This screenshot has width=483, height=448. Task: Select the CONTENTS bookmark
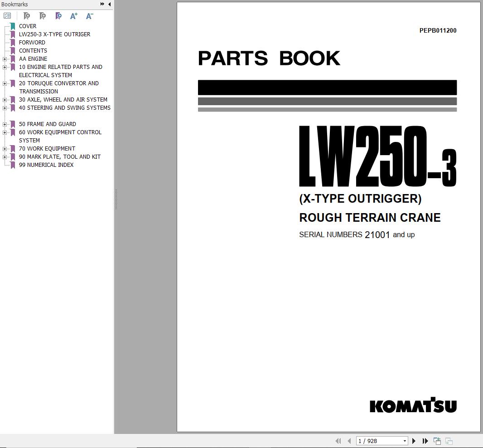33,51
